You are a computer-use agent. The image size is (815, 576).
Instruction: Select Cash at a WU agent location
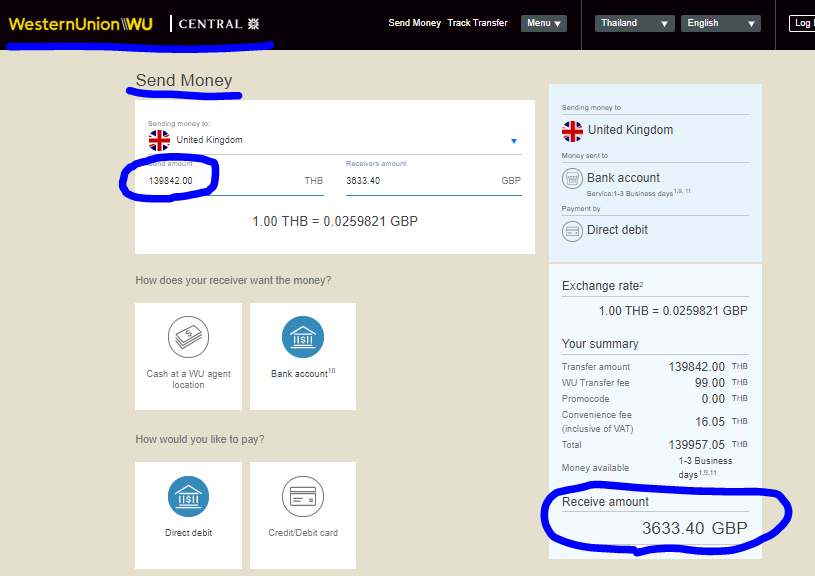coord(188,356)
